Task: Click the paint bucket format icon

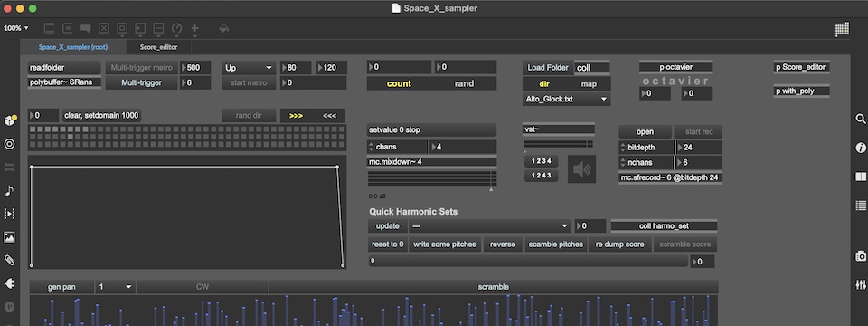Action: 223,28
